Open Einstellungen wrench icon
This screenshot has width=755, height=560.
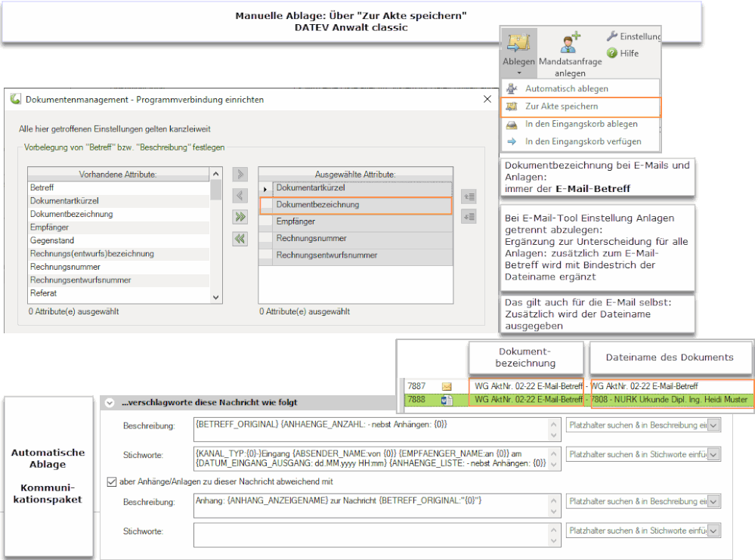point(612,36)
